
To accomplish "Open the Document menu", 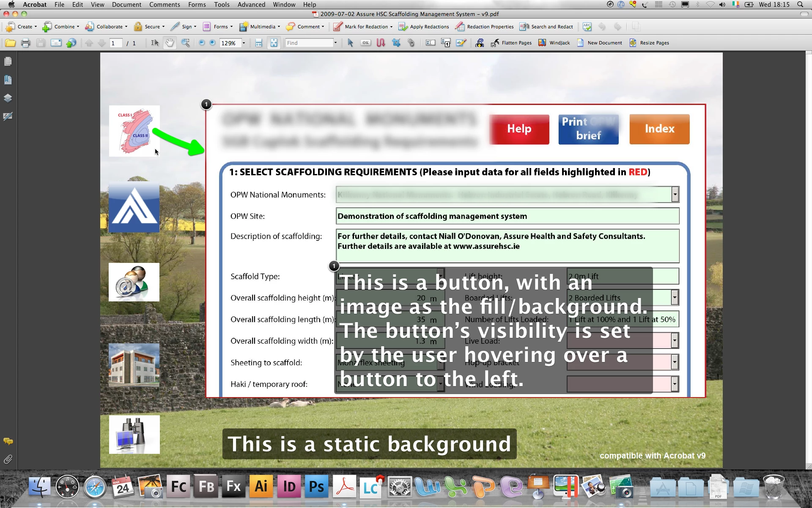I will pos(126,5).
